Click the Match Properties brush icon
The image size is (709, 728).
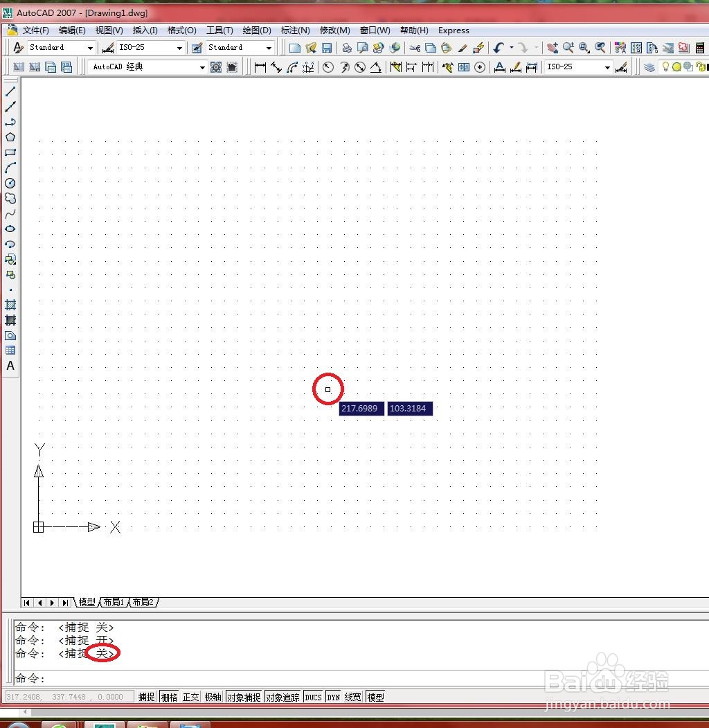coord(463,47)
